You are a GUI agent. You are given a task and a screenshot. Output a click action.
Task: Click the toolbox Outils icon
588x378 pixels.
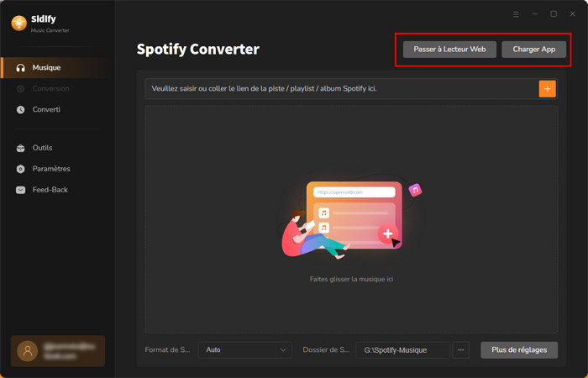coord(21,148)
